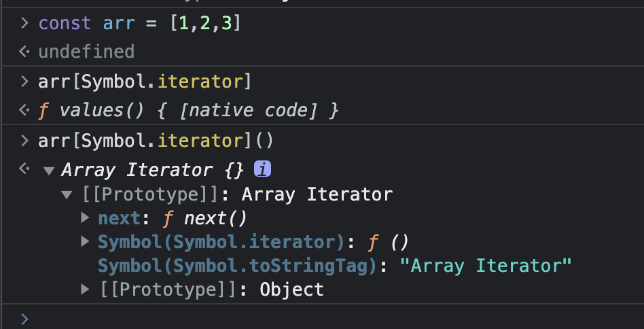644x329 pixels.
Task: Collapse the Array Iterator {} object
Action: pyautogui.click(x=48, y=171)
